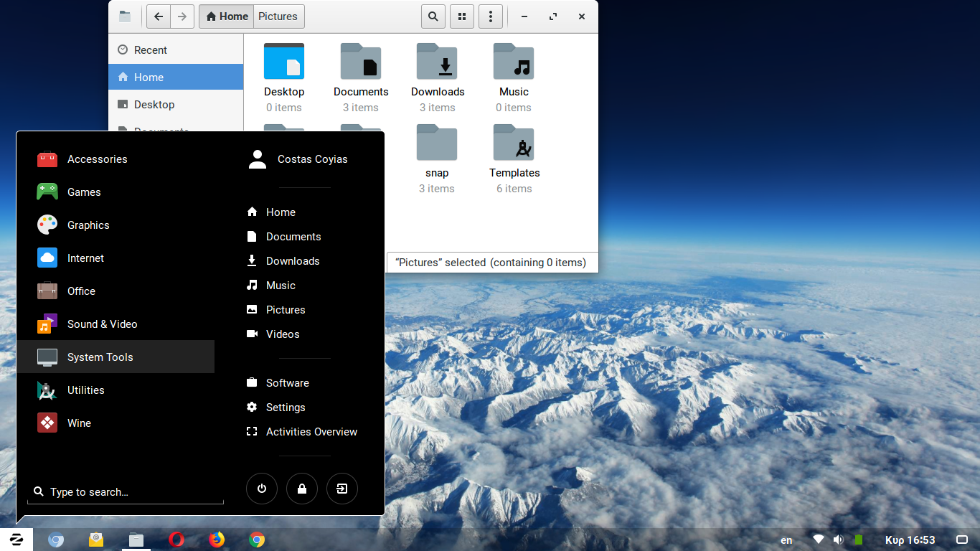The height and width of the screenshot is (551, 980).
Task: Launch Google Chrome from the taskbar
Action: (x=257, y=539)
